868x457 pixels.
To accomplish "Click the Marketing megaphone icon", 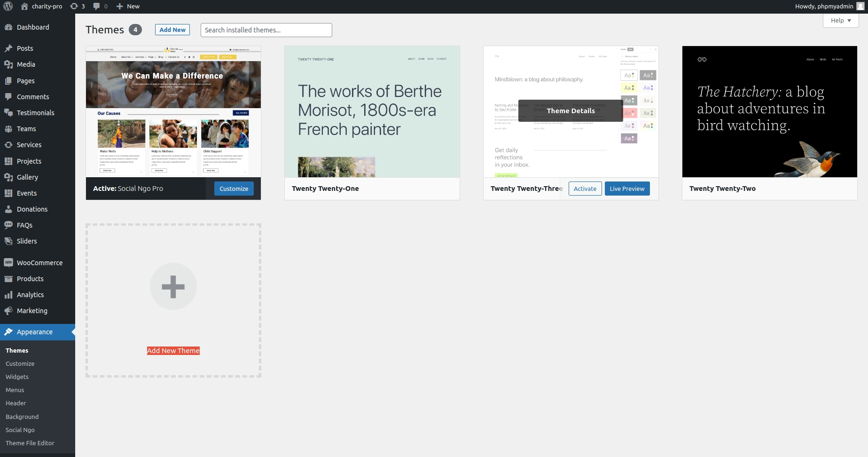I will click(x=8, y=311).
